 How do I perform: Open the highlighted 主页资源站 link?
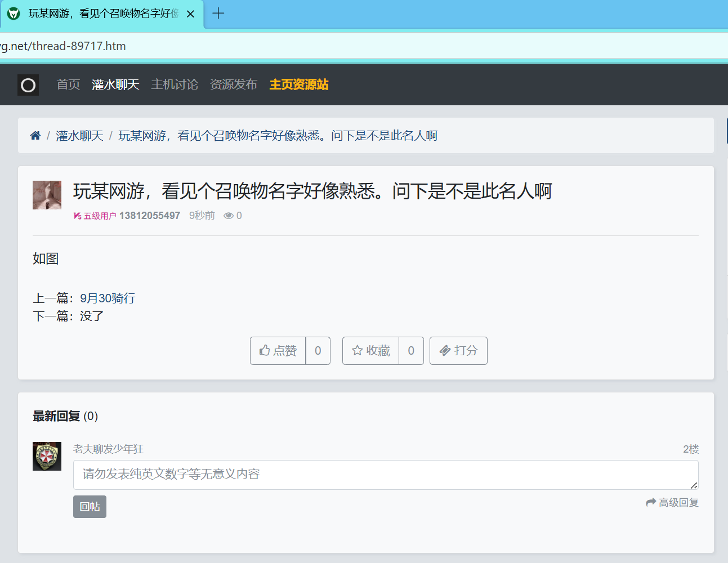point(299,84)
